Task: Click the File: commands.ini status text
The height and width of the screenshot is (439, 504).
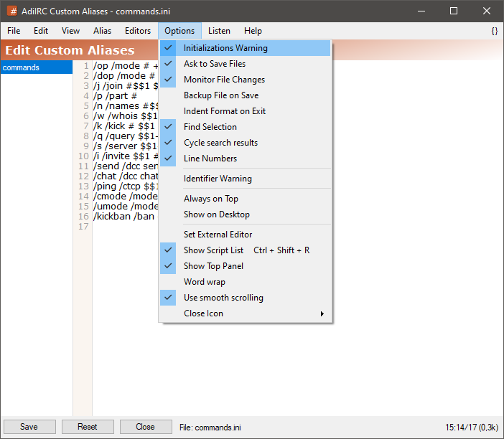Action: click(x=210, y=428)
